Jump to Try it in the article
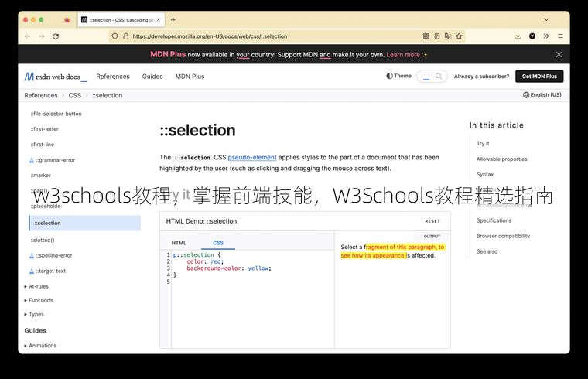The height and width of the screenshot is (379, 588). pyautogui.click(x=483, y=144)
